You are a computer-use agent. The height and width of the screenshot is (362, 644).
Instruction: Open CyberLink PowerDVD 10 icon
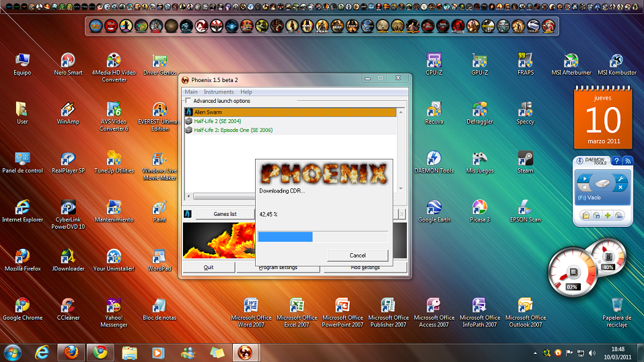click(x=68, y=215)
